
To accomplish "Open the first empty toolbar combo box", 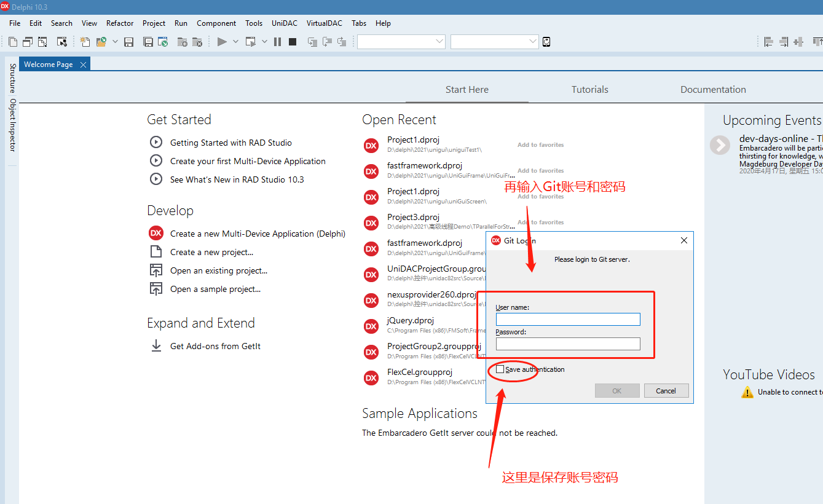I will pyautogui.click(x=401, y=42).
